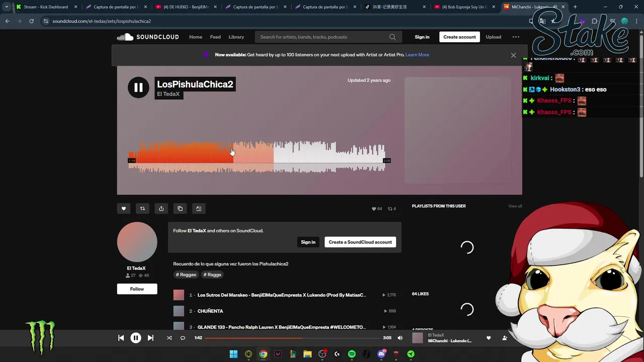Click Create account in the header
This screenshot has height=362, width=644.
459,37
